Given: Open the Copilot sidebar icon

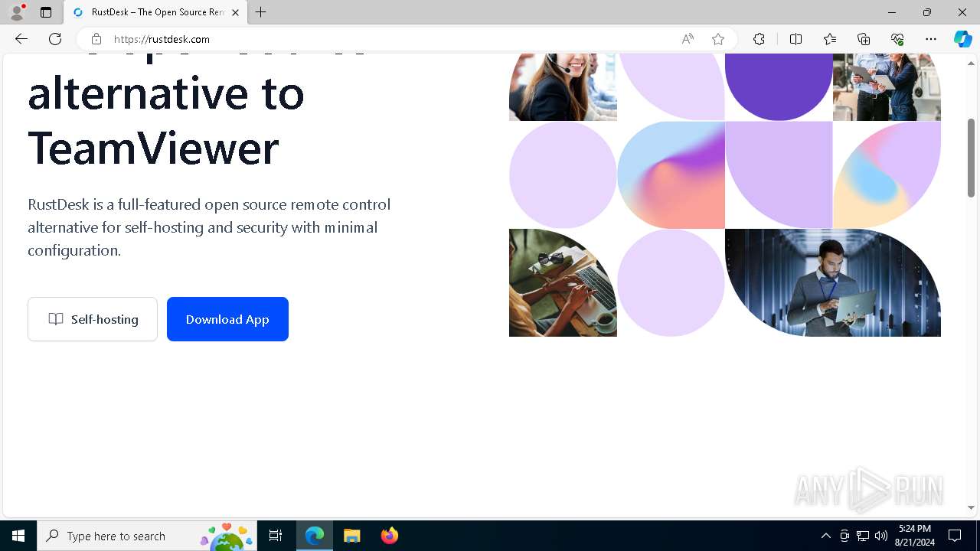Looking at the screenshot, I should point(963,39).
